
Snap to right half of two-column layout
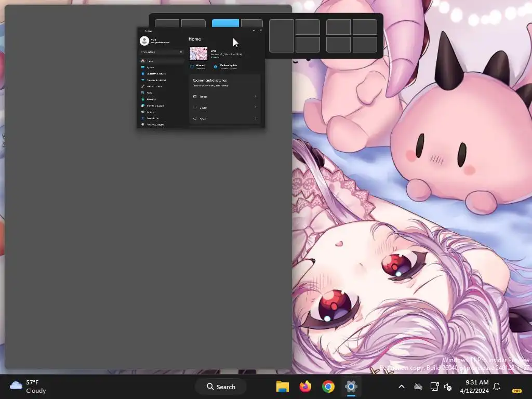pyautogui.click(x=193, y=23)
